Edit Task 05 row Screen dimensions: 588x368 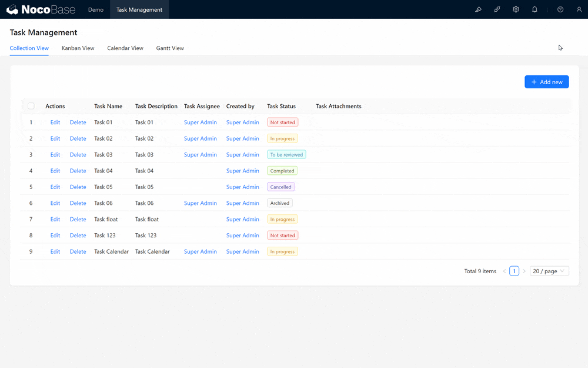pyautogui.click(x=55, y=187)
